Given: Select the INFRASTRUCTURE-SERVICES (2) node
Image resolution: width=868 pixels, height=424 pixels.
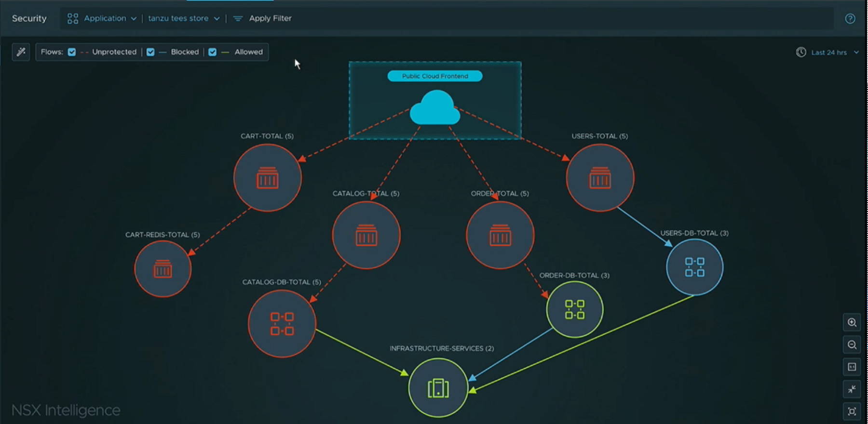Looking at the screenshot, I should tap(438, 388).
